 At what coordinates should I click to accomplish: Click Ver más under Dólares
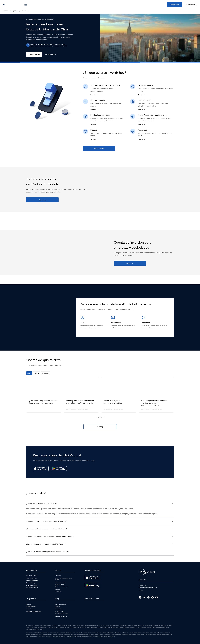[94, 139]
